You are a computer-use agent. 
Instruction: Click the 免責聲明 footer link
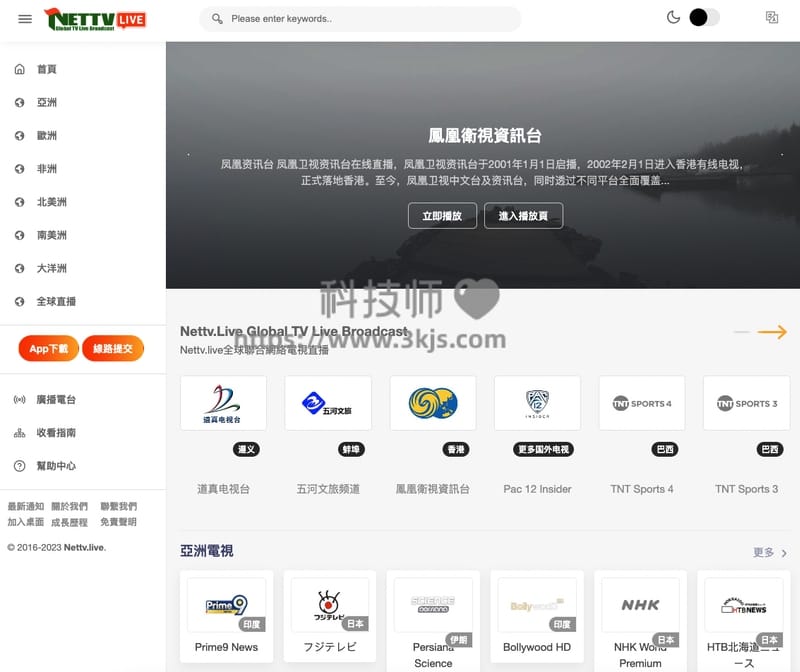pos(118,522)
